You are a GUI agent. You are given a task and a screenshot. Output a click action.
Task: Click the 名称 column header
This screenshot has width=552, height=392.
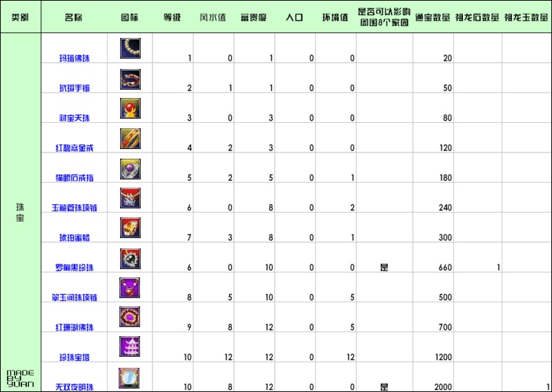[x=74, y=17]
